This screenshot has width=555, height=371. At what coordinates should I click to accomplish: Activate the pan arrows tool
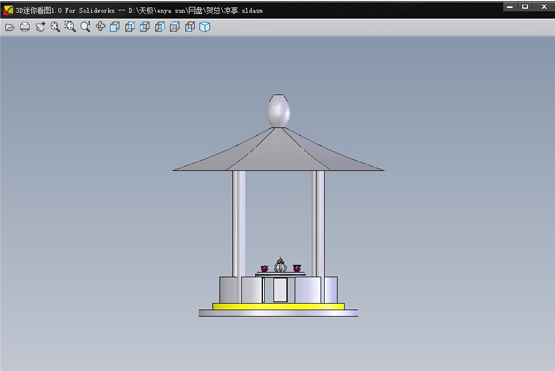click(101, 27)
